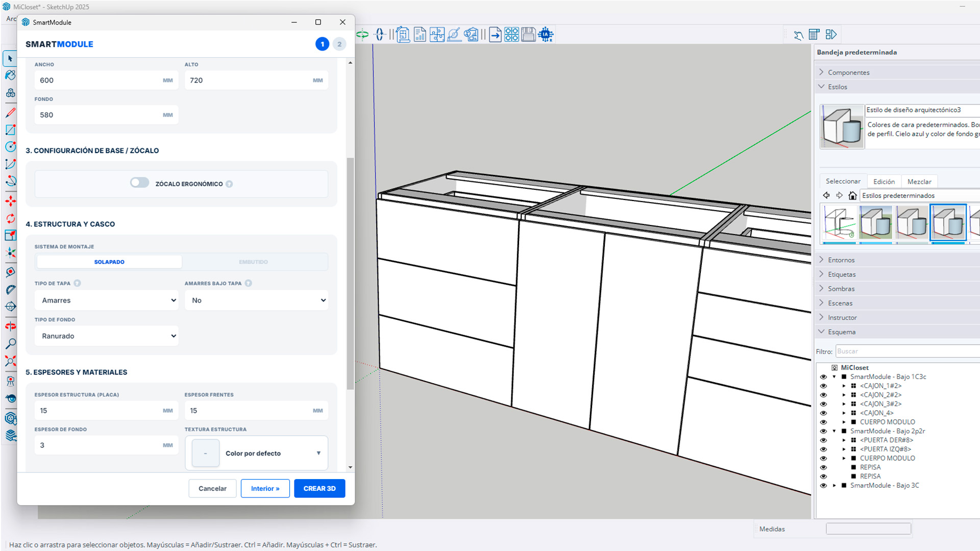Open Textura Estructura color dropdown
This screenshot has height=551, width=980.
pyautogui.click(x=256, y=453)
